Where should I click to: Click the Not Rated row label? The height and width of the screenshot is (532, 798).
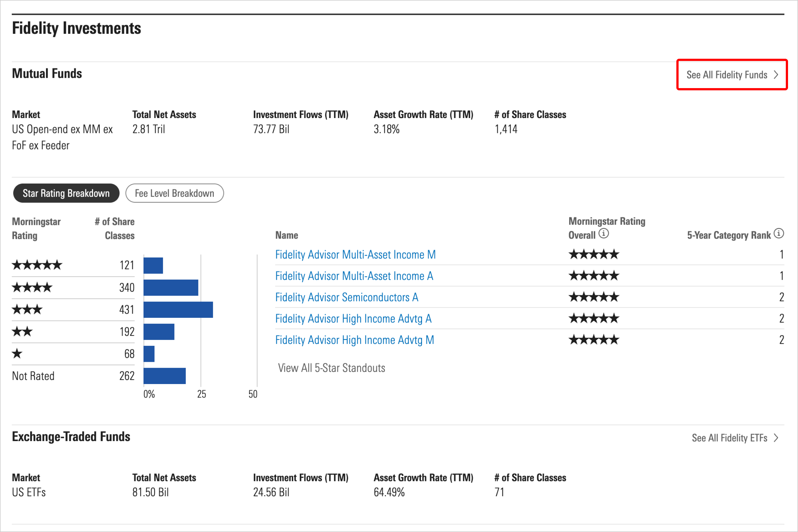pos(33,376)
